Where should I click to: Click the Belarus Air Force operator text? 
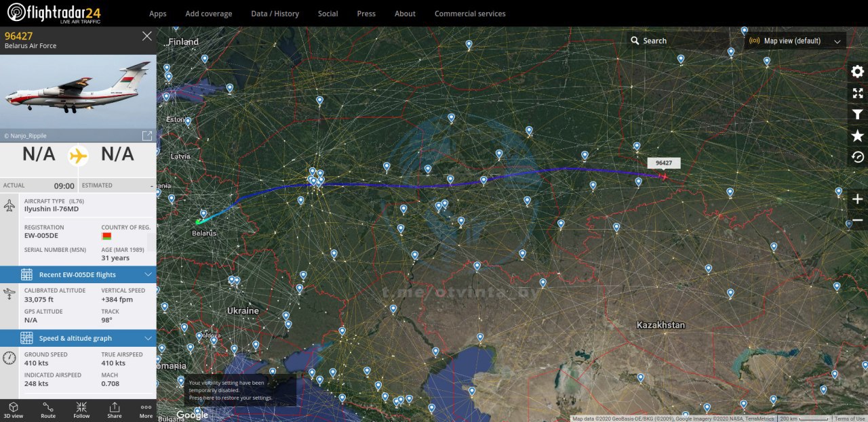pyautogui.click(x=31, y=46)
